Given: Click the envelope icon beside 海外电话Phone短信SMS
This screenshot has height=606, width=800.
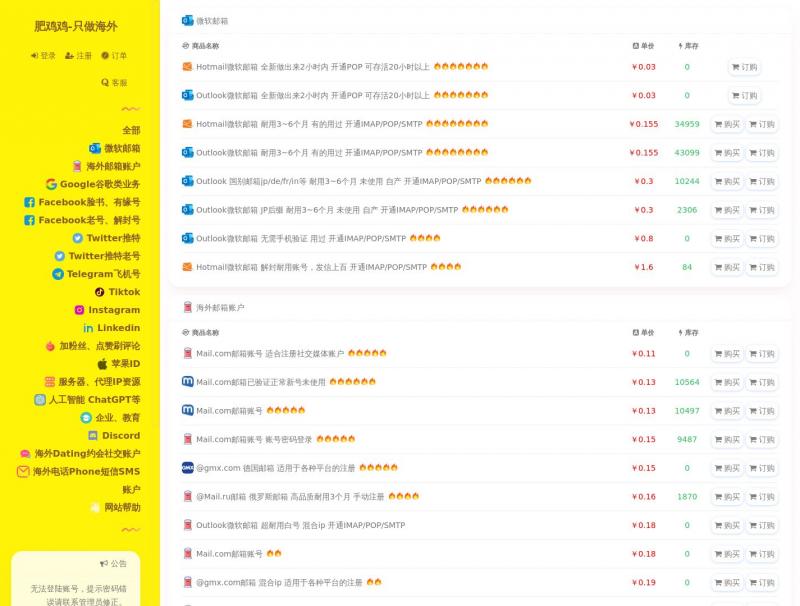Looking at the screenshot, I should point(23,472).
